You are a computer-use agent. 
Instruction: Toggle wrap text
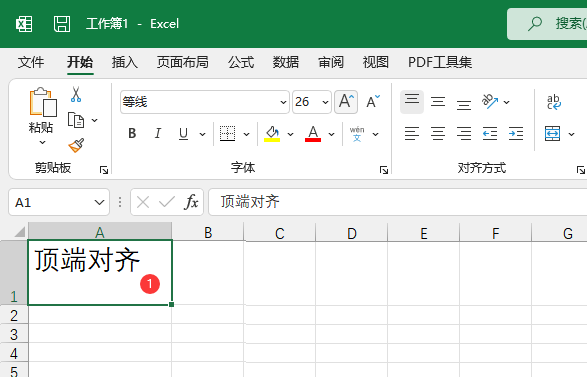(x=554, y=102)
